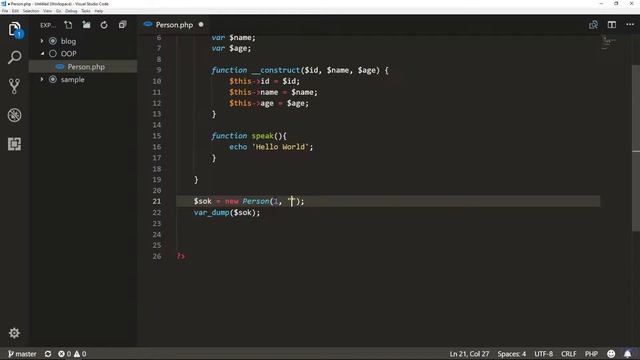The image size is (640, 360).
Task: Click the echo 'Hello World' line
Action: point(271,147)
